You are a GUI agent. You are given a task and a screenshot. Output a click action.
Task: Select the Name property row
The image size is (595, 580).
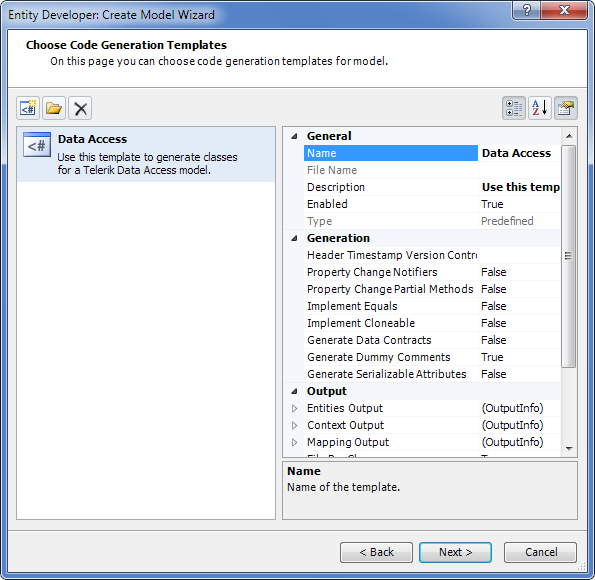click(391, 153)
